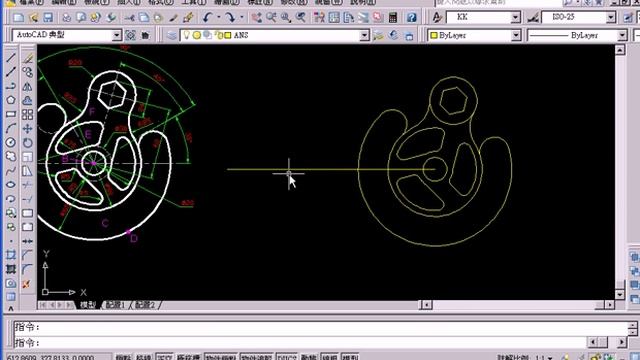
Task: Expand the redo history arrow
Action: pos(241,18)
